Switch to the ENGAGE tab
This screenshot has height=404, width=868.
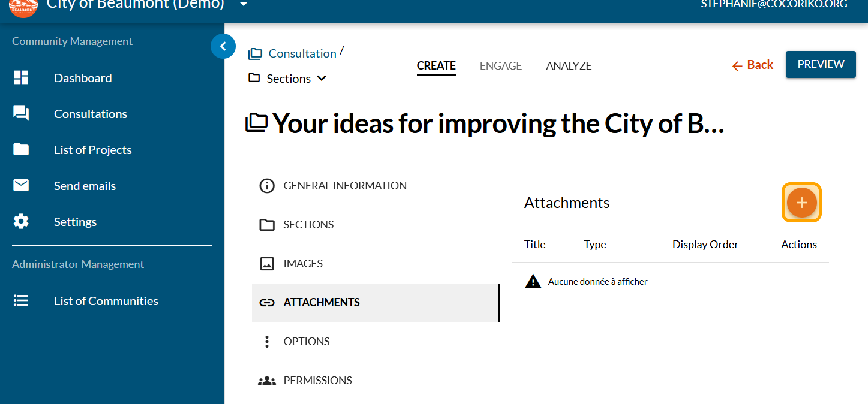(x=501, y=66)
